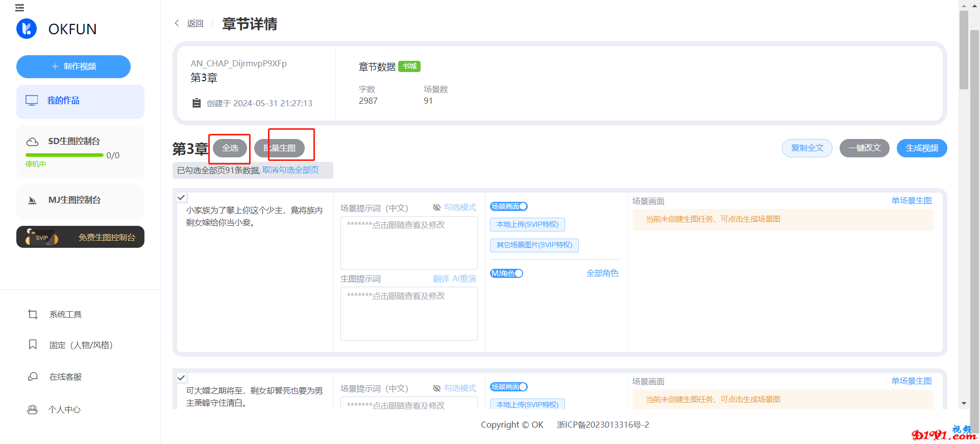
Task: Click second scene's 本地上传(SVIP特权) button
Action: tap(527, 404)
